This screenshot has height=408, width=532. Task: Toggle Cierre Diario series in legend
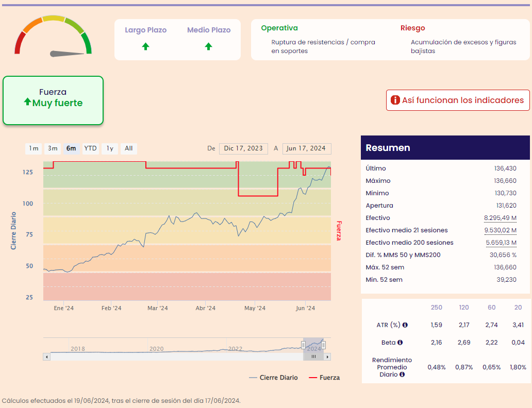pos(273,378)
